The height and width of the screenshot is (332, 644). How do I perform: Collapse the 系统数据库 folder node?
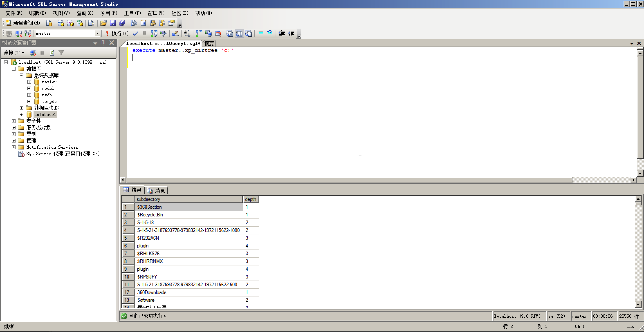pyautogui.click(x=21, y=75)
